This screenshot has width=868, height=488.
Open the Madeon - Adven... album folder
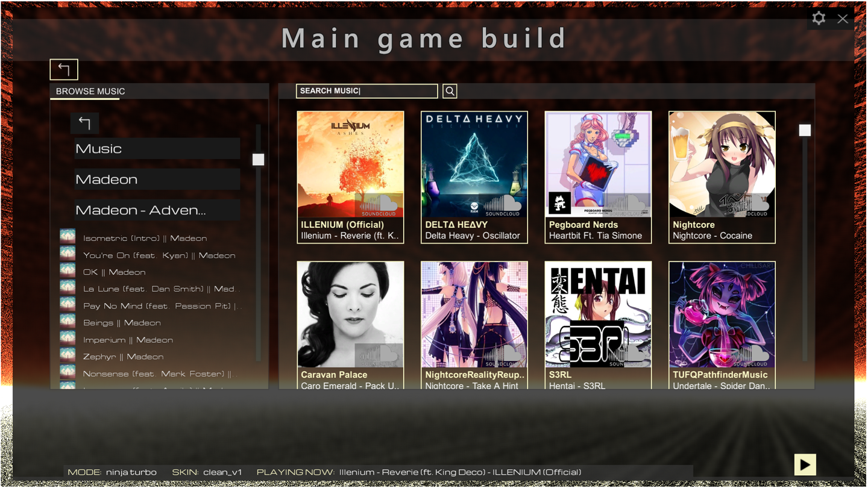[157, 210]
